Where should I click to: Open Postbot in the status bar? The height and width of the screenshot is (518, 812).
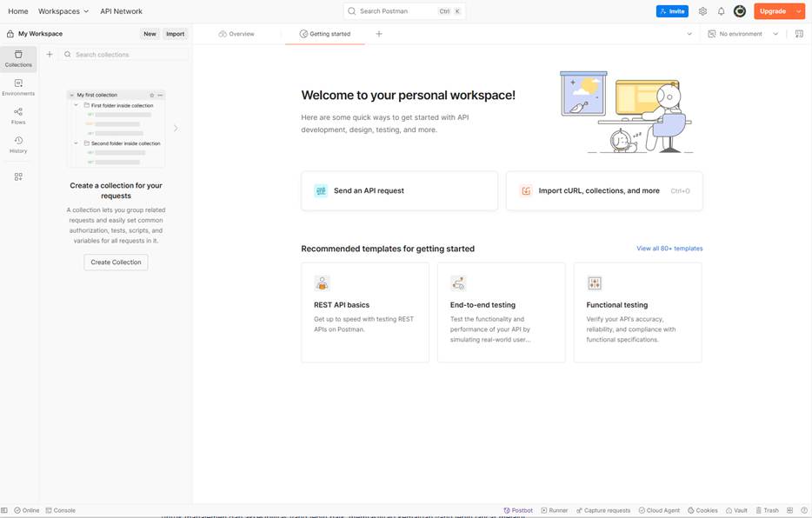click(518, 510)
